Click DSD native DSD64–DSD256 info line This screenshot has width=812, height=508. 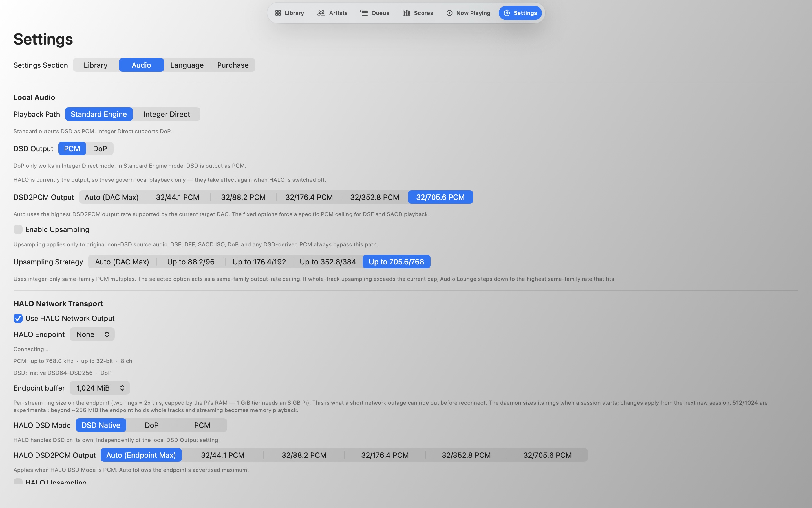tap(62, 373)
